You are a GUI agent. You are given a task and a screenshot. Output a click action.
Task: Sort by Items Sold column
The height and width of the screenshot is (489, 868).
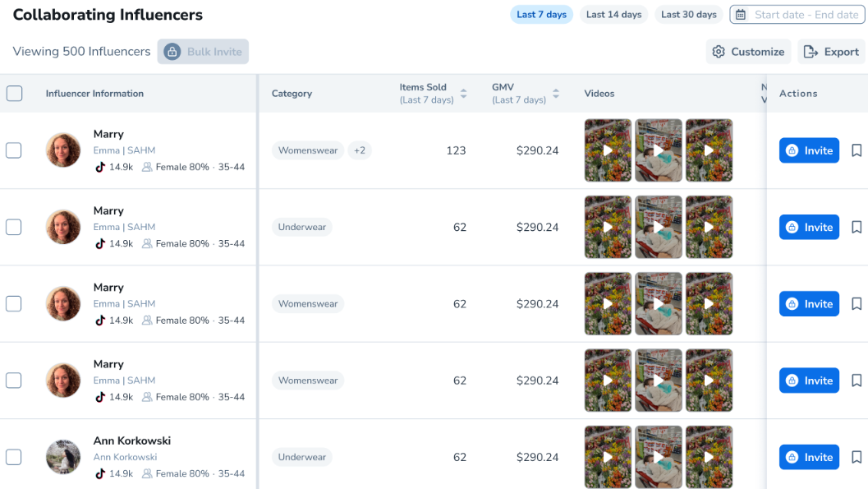point(463,94)
